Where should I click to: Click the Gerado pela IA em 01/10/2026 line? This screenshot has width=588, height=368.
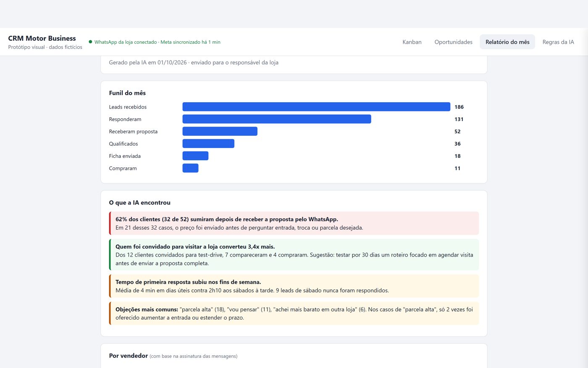pos(194,62)
